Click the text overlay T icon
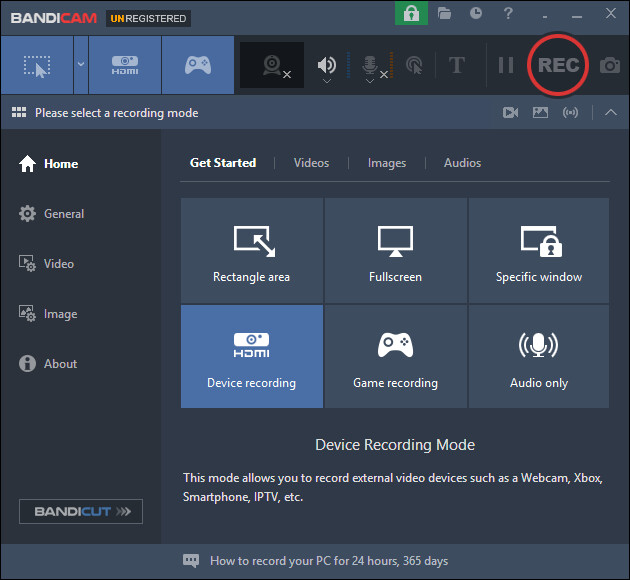 click(x=457, y=65)
